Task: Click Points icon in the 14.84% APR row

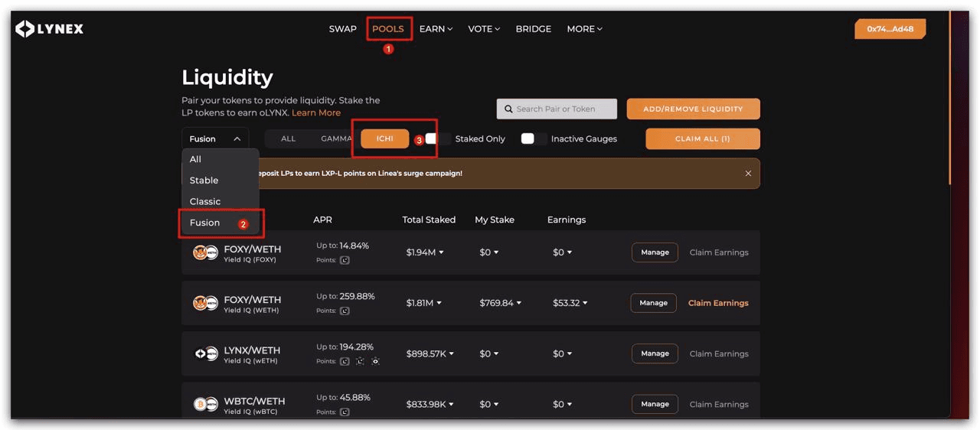Action: [x=345, y=260]
